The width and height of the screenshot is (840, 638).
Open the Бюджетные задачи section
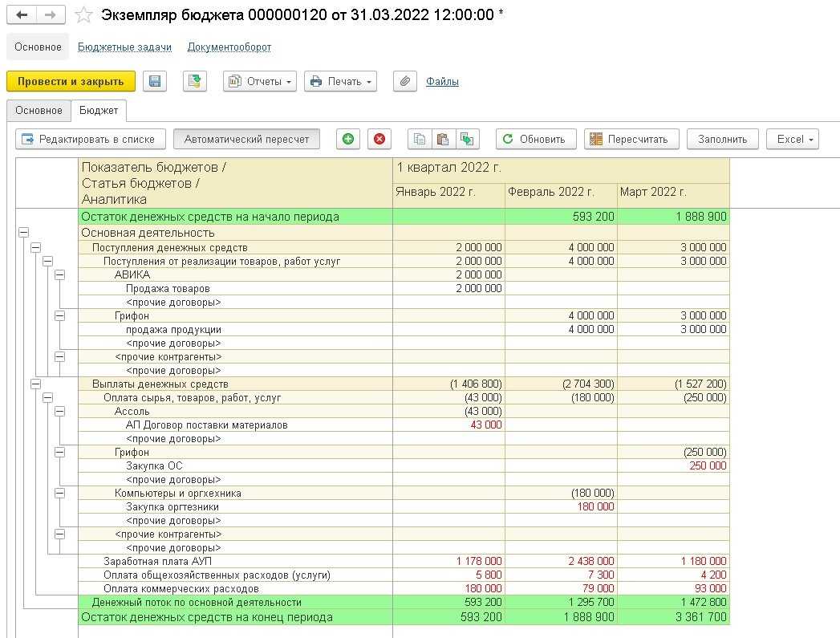pyautogui.click(x=124, y=47)
